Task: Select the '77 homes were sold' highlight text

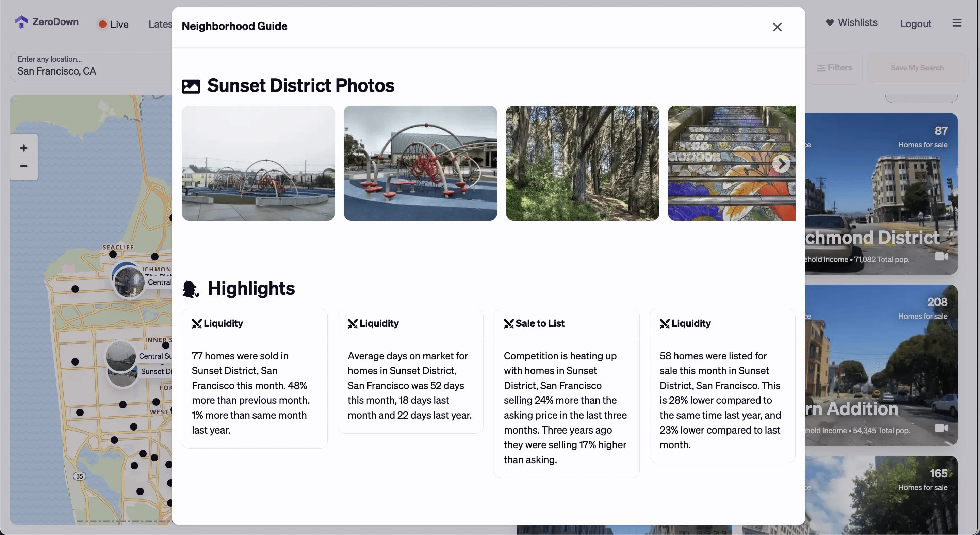Action: [x=251, y=393]
